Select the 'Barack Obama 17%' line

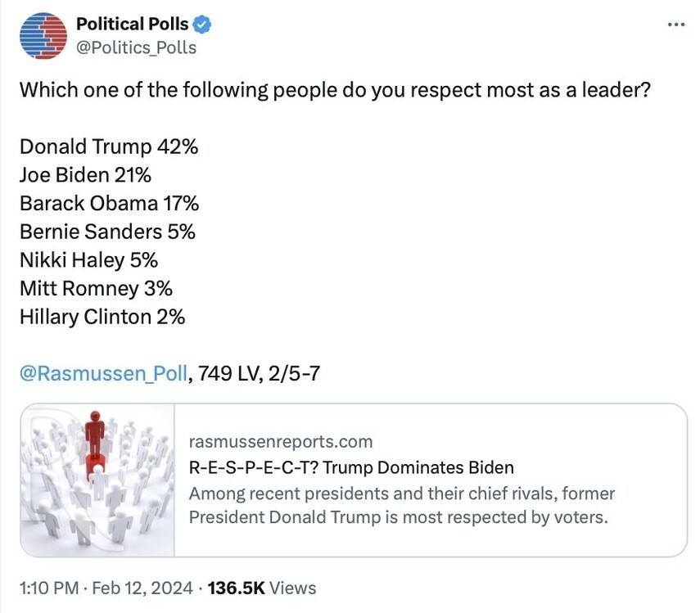click(x=110, y=204)
